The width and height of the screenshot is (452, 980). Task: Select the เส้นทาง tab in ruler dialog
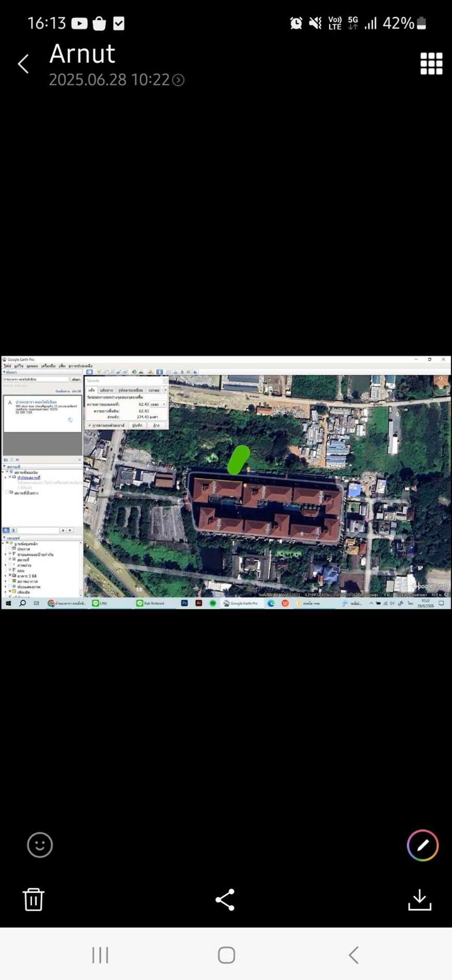[107, 391]
